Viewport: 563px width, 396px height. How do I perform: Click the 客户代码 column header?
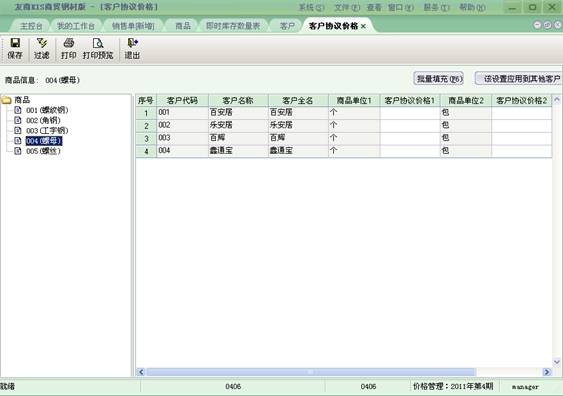coord(182,101)
